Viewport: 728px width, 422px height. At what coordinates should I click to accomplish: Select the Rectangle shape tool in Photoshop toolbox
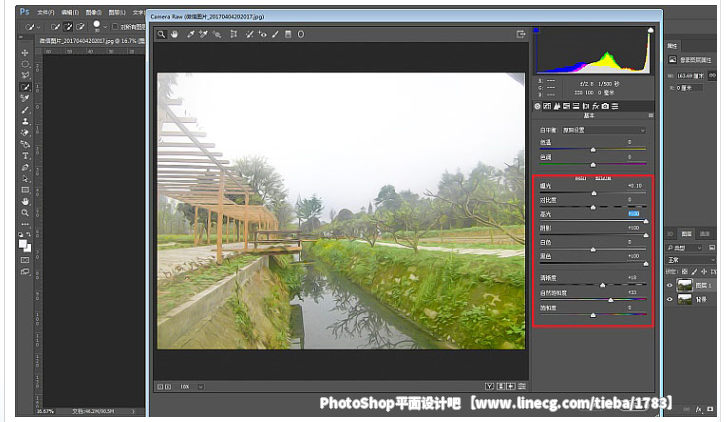25,190
